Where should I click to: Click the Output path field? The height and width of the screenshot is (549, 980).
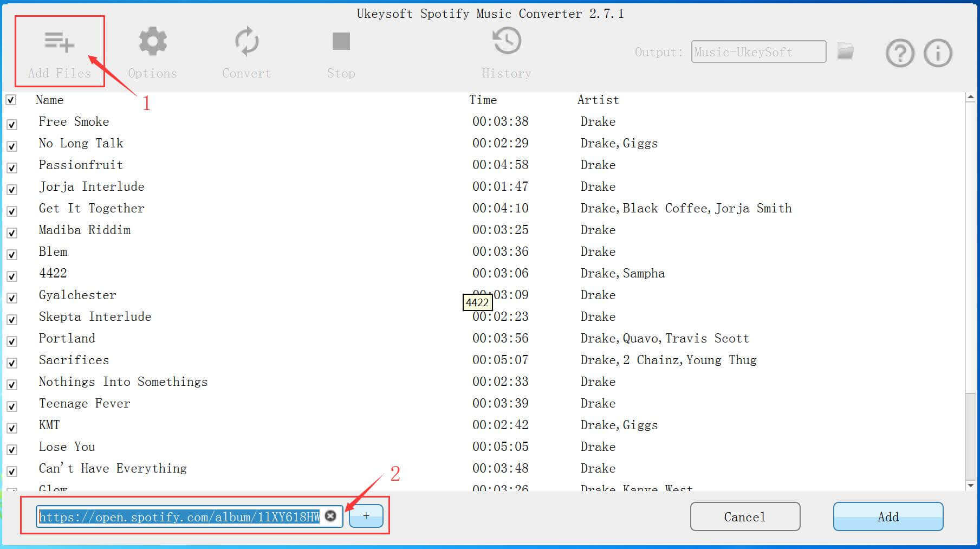point(758,51)
